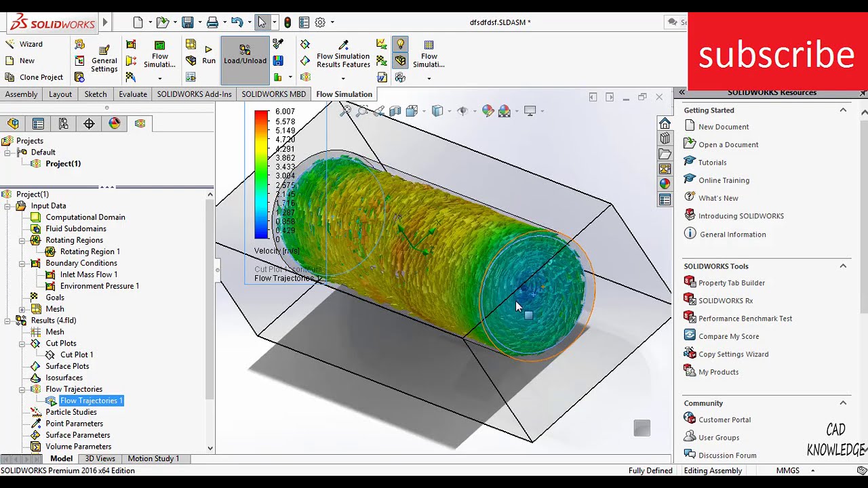Click the Run solver button
The width and height of the screenshot is (868, 488).
(209, 55)
